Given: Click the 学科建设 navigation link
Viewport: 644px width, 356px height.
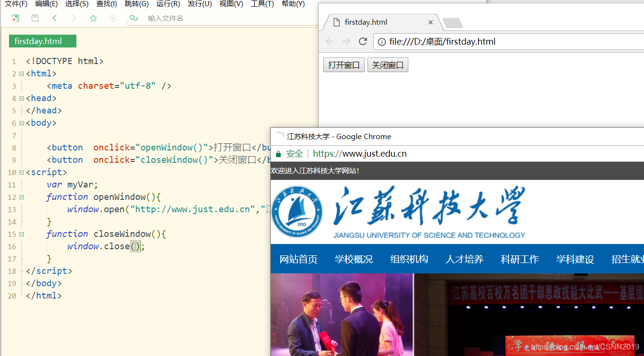Looking at the screenshot, I should click(575, 259).
